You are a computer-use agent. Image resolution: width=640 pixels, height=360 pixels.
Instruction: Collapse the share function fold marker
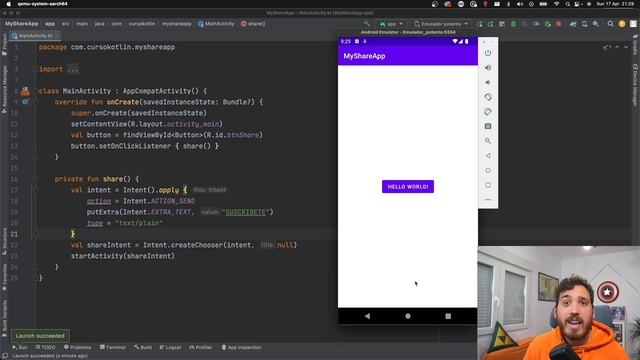(36, 179)
